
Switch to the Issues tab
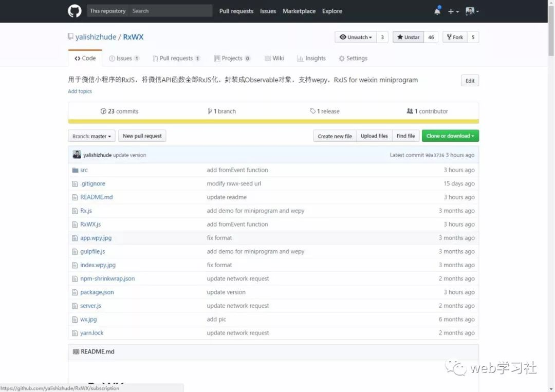click(124, 59)
